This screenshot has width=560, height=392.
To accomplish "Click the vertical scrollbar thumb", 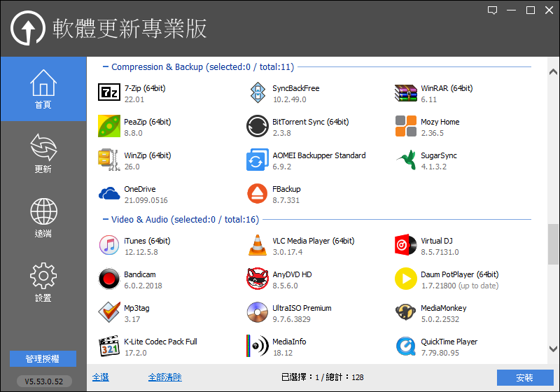I will (x=553, y=244).
